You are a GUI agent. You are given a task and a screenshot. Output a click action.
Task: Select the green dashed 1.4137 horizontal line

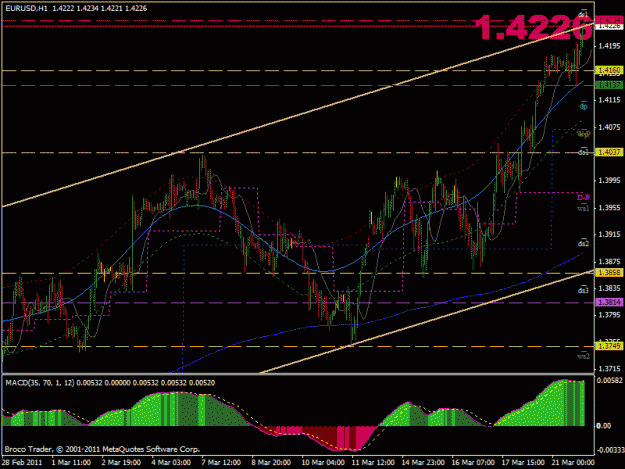298,85
